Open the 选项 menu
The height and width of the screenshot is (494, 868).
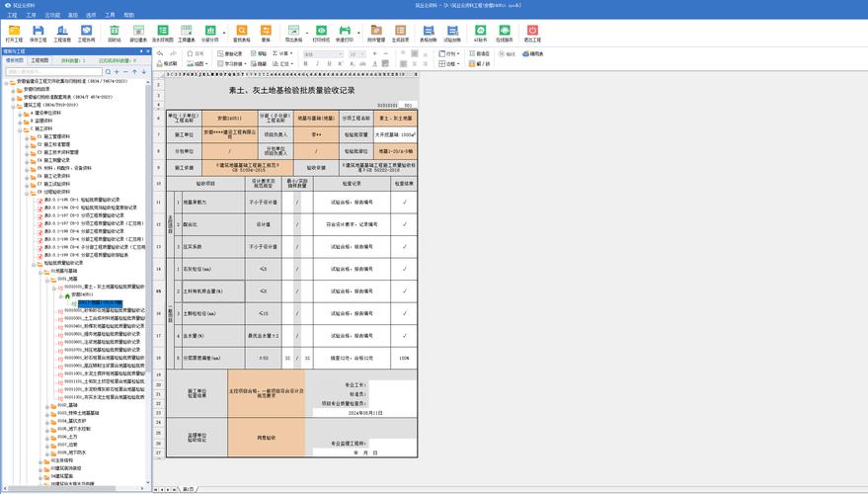pyautogui.click(x=91, y=15)
